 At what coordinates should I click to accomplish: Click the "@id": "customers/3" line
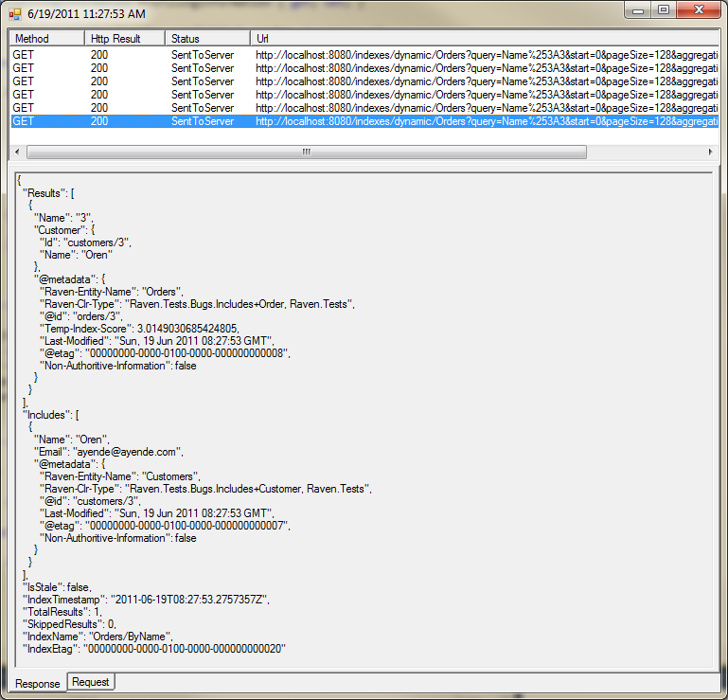click(x=90, y=501)
